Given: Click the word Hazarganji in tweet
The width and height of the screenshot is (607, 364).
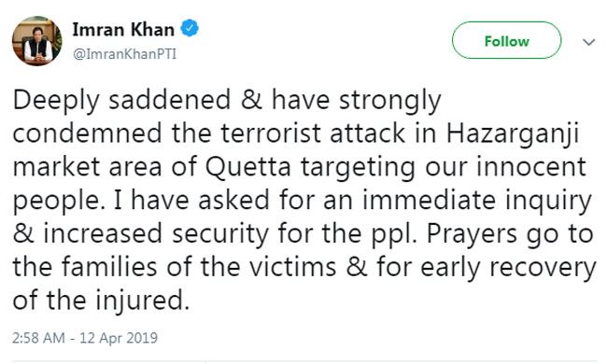Looking at the screenshot, I should pyautogui.click(x=513, y=134).
